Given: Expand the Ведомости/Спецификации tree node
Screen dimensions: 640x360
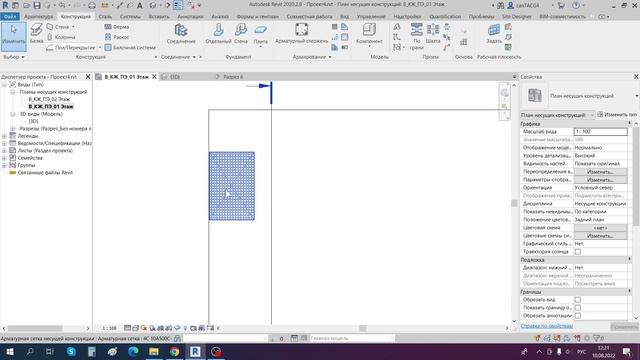Looking at the screenshot, I should click(4, 143).
